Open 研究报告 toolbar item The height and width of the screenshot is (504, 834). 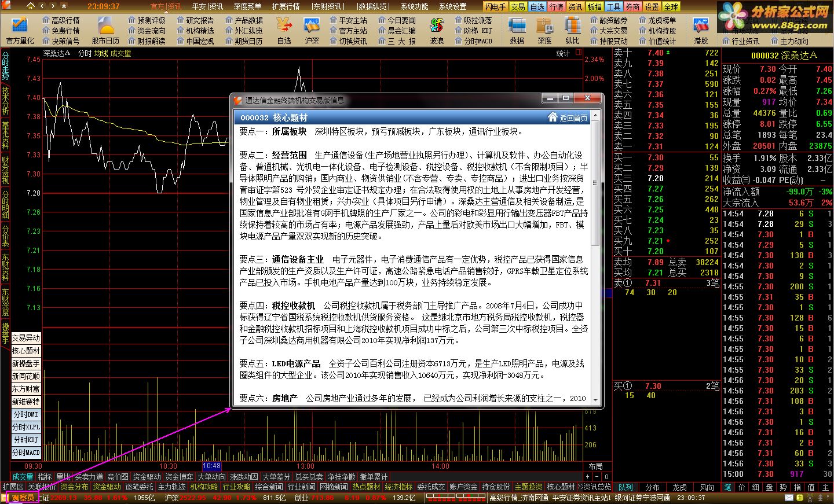coord(196,20)
